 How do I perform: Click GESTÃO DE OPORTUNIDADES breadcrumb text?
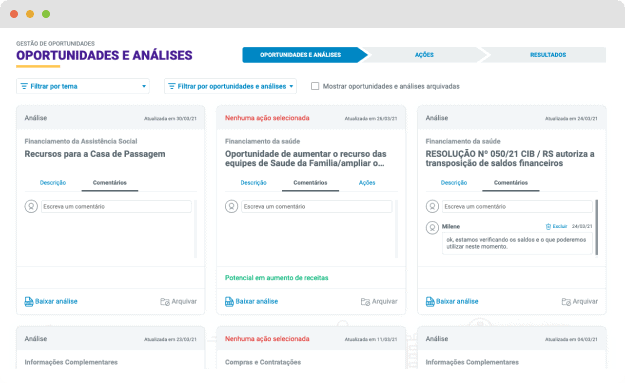[55, 43]
